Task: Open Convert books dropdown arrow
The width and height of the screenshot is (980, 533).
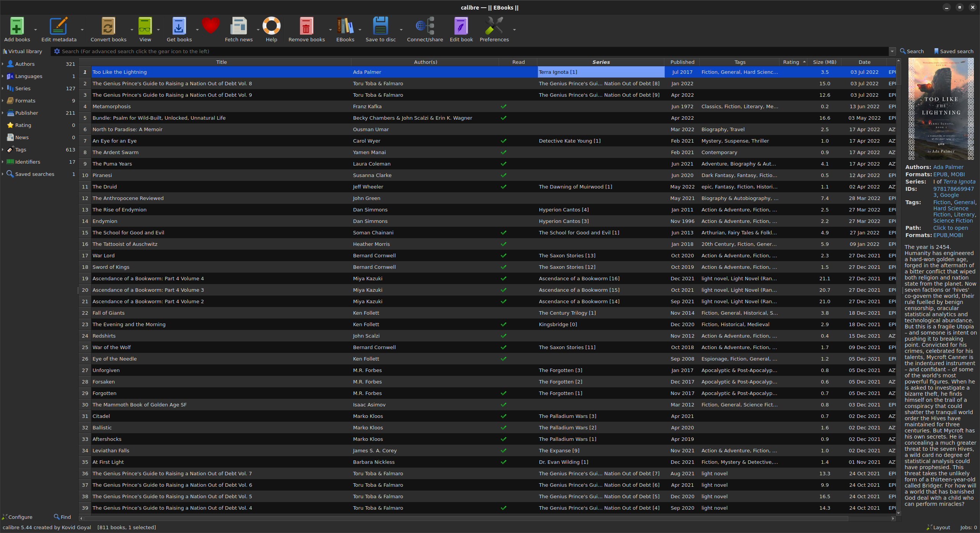Action: tap(132, 29)
